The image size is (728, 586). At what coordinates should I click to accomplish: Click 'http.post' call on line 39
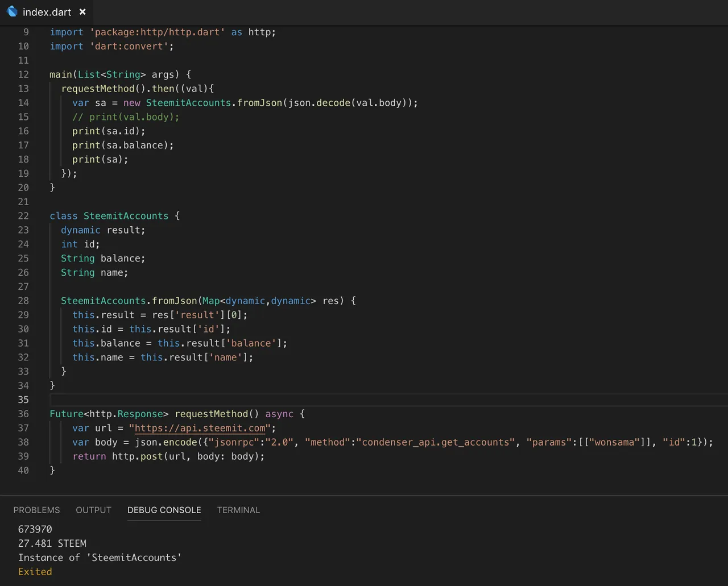coord(137,456)
